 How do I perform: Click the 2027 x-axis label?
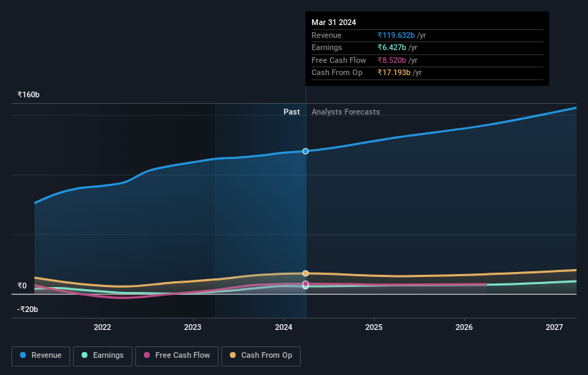[x=554, y=328]
